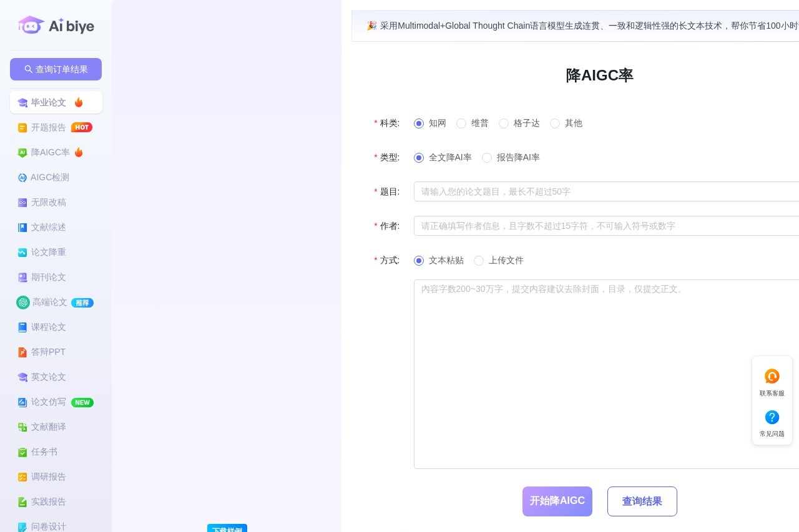Click the 查询结果 outlined button
The width and height of the screenshot is (799, 532).
tap(642, 501)
